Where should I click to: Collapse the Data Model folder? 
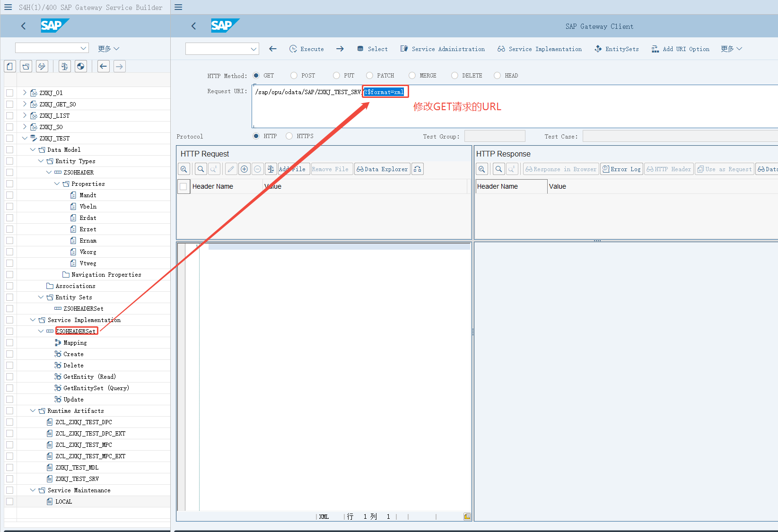point(33,149)
